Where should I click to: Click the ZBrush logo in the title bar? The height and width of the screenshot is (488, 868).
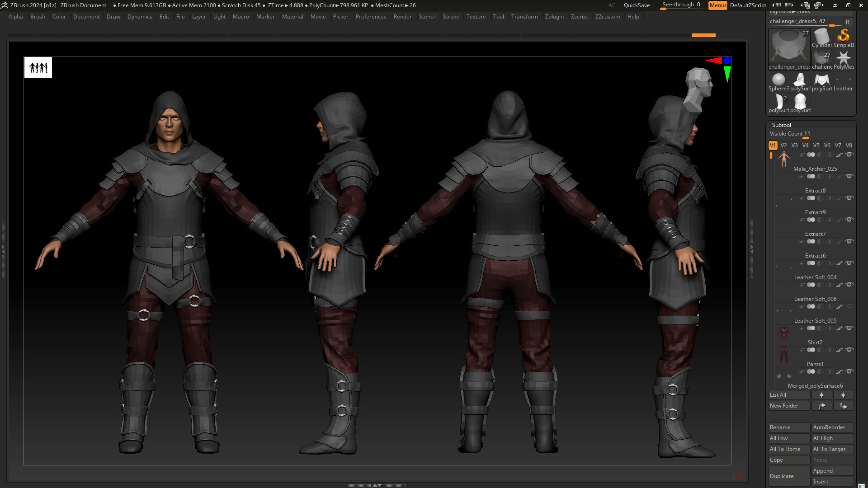coord(5,5)
